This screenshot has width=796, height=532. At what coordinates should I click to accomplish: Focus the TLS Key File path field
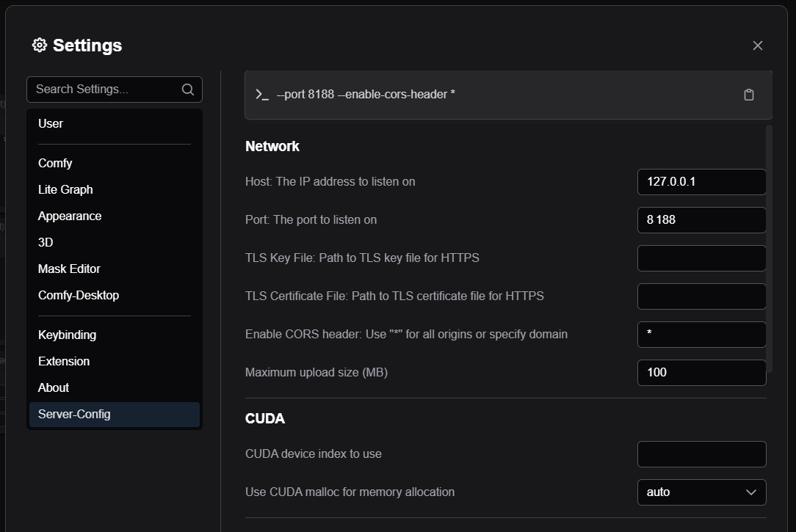click(701, 258)
